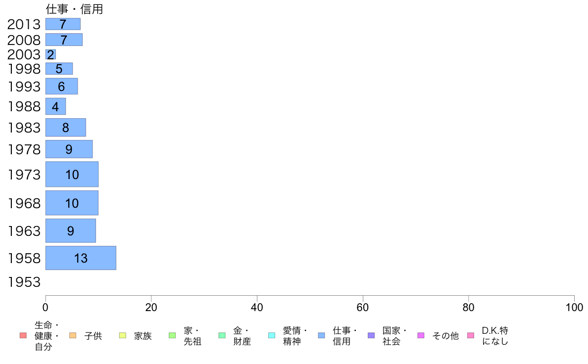
Task: Click the 1953 year label
Action: [24, 282]
